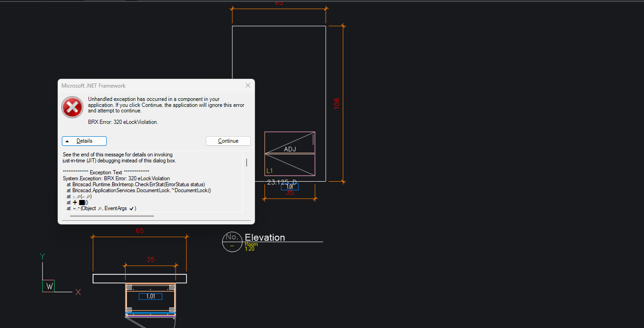Click the bottom-right cabinet leg in plan
This screenshot has width=644, height=328.
(172, 310)
